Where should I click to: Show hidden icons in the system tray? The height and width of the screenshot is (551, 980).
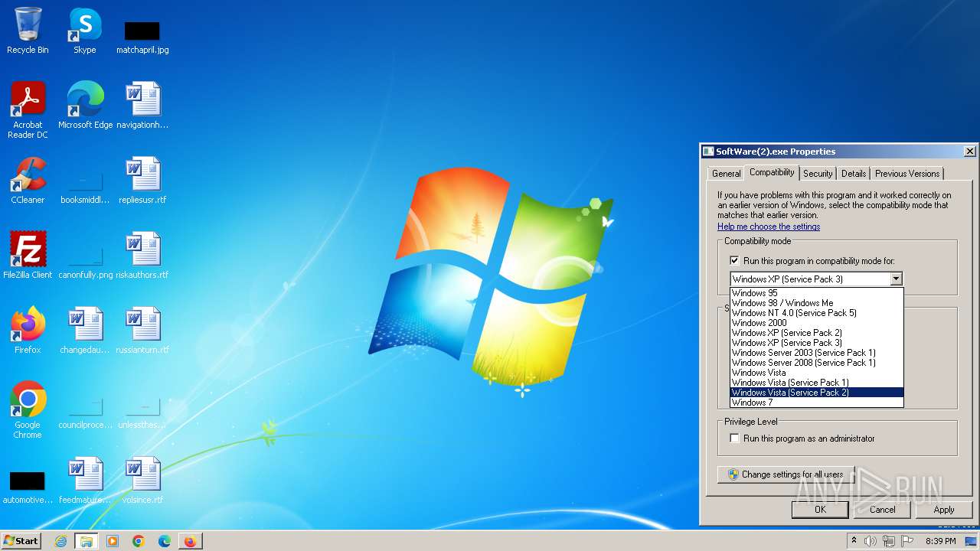[x=854, y=541]
